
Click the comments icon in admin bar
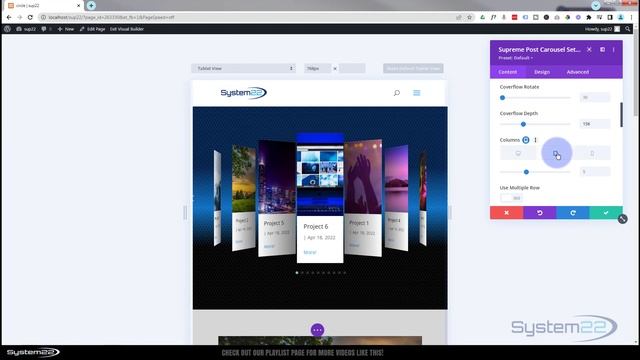(x=44, y=29)
